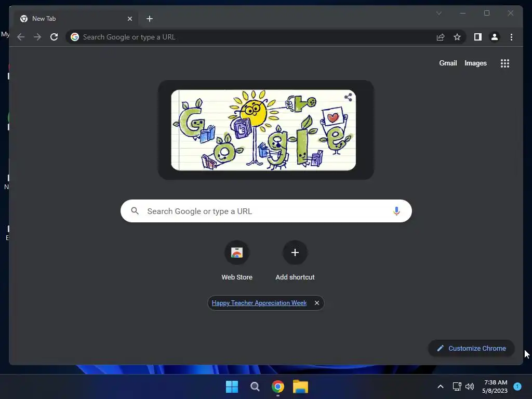Click Chrome icon in taskbar
The width and height of the screenshot is (532, 399).
(278, 387)
